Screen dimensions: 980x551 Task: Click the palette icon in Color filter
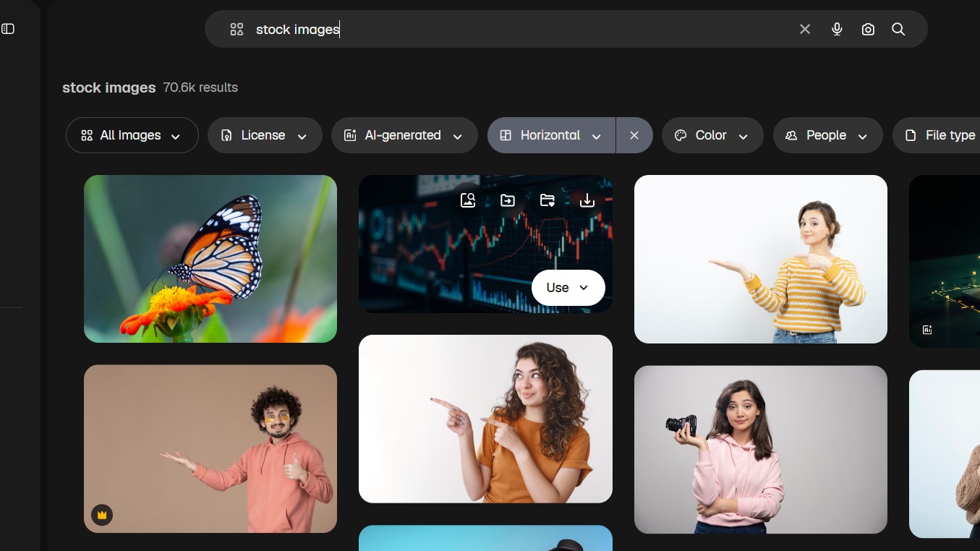(x=680, y=135)
